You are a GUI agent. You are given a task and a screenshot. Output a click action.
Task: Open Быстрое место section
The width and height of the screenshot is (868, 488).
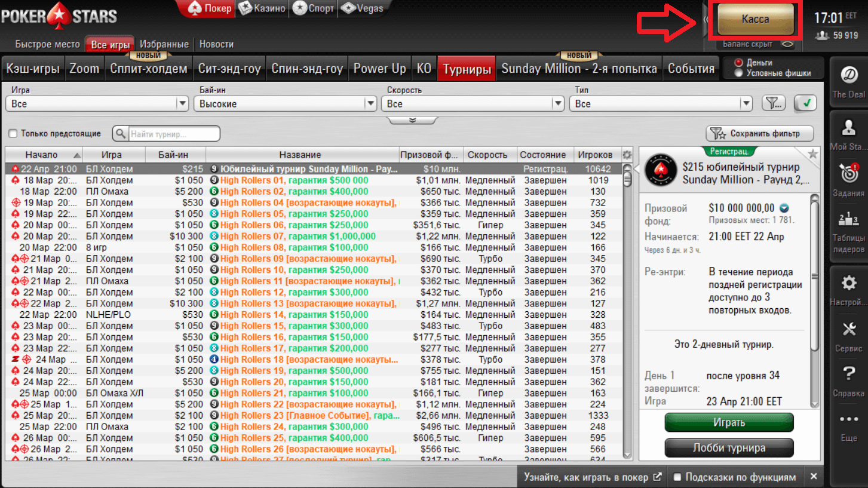(x=47, y=44)
